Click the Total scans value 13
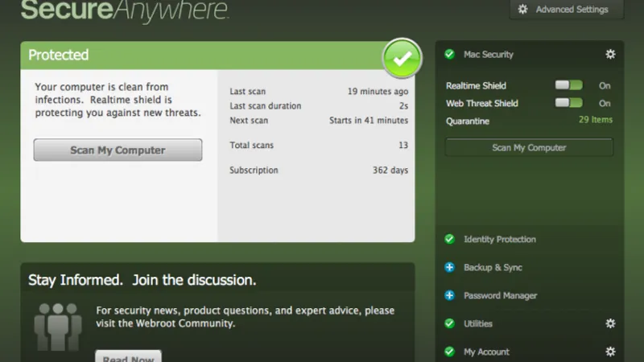The image size is (644, 362). pyautogui.click(x=403, y=145)
